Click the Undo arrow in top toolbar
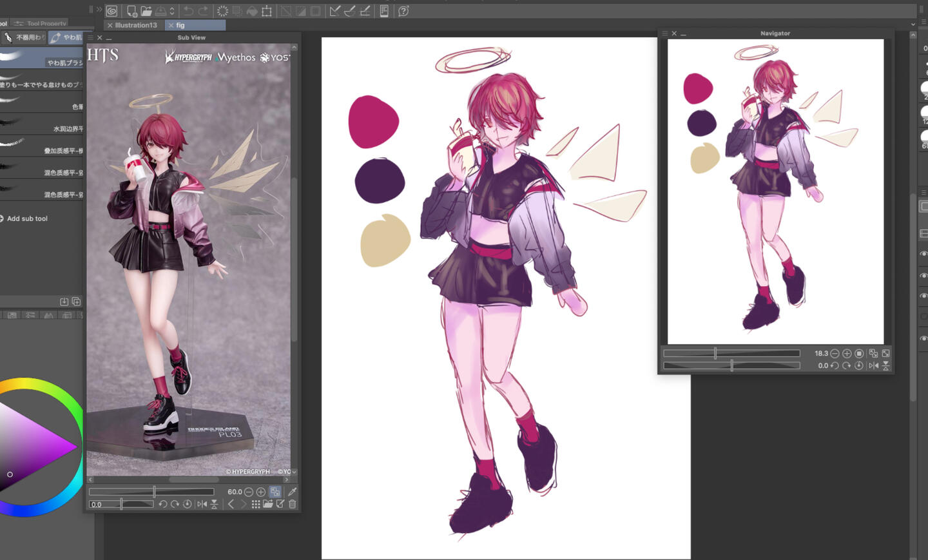Viewport: 928px width, 560px height. [x=188, y=11]
